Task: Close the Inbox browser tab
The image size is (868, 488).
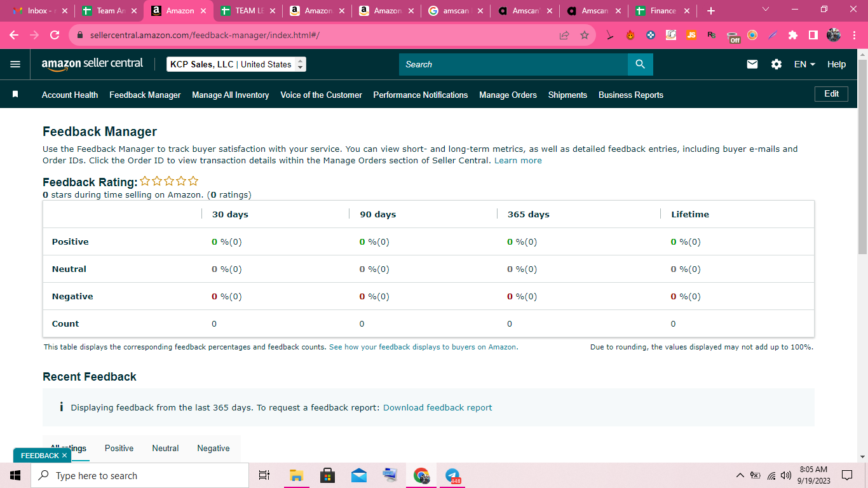Action: 64,11
